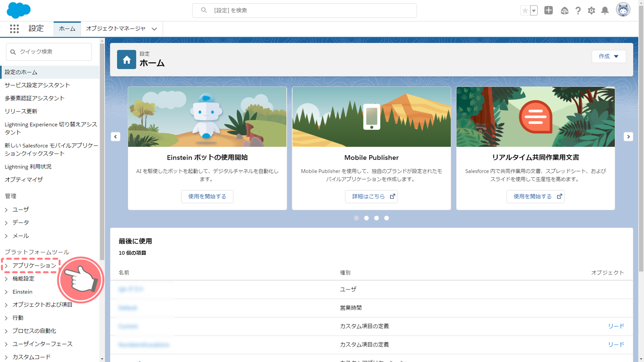644x362 pixels.
Task: Click the sidebar scroll down arrow
Action: coord(102,359)
